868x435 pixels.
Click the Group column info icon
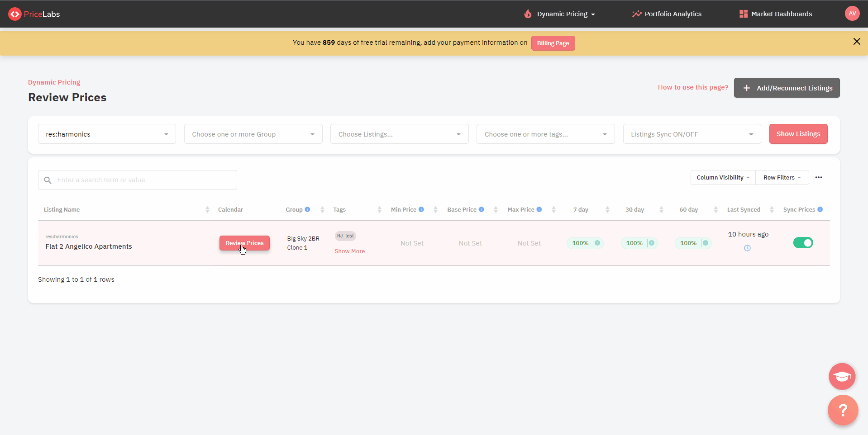pyautogui.click(x=307, y=209)
